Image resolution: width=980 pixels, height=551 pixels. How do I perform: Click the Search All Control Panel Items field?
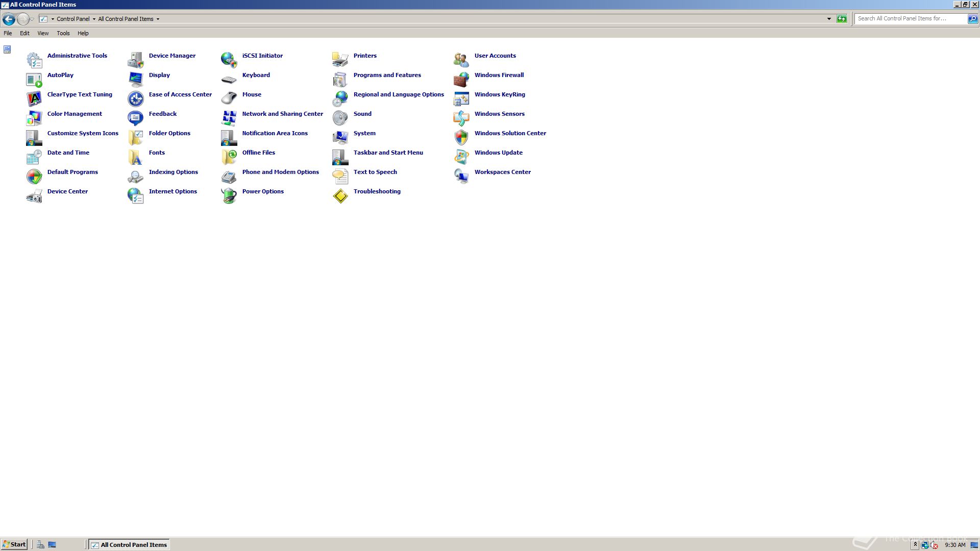(911, 19)
